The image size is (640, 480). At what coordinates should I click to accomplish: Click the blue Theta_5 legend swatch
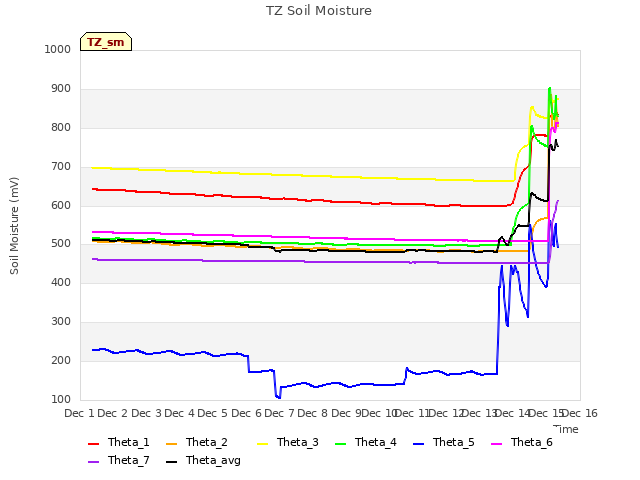coord(418,444)
